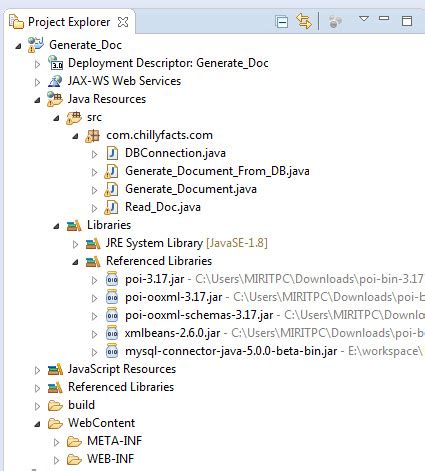The width and height of the screenshot is (425, 471).
Task: Expand the build folder
Action: click(x=37, y=406)
